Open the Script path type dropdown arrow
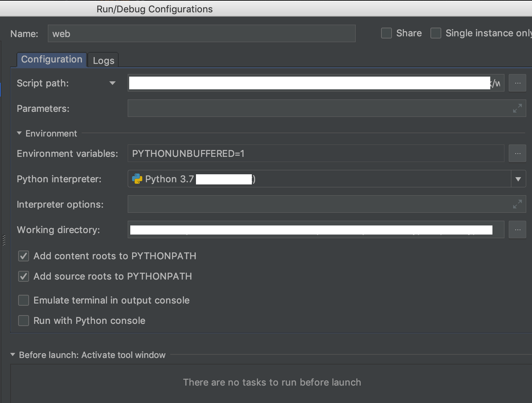 [x=112, y=83]
